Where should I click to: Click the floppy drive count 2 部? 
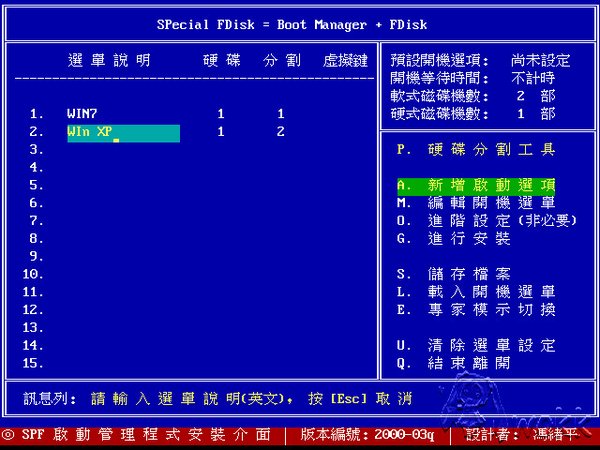pos(536,96)
